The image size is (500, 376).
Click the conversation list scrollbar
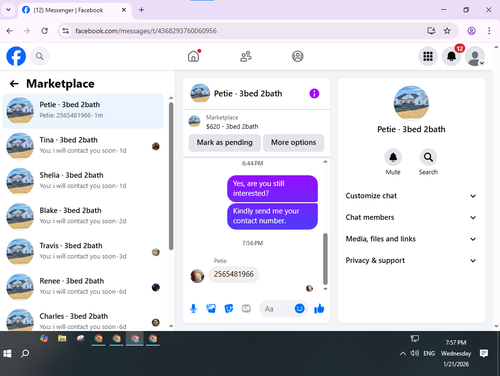click(171, 176)
